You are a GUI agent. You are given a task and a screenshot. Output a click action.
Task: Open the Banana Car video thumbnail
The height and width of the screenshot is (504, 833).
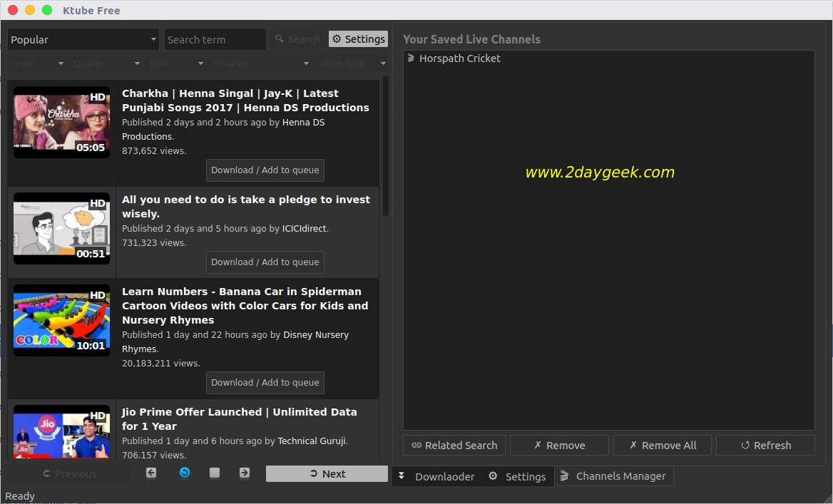point(61,320)
